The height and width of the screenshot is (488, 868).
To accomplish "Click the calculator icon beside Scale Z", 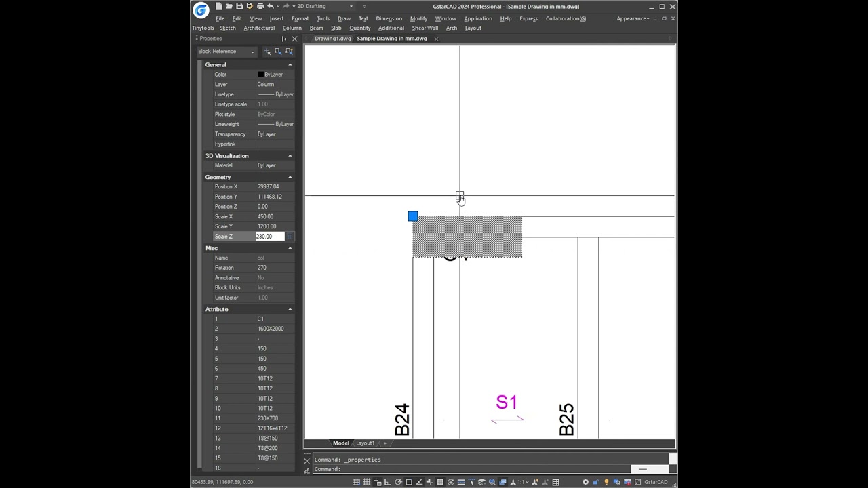I will tap(290, 237).
